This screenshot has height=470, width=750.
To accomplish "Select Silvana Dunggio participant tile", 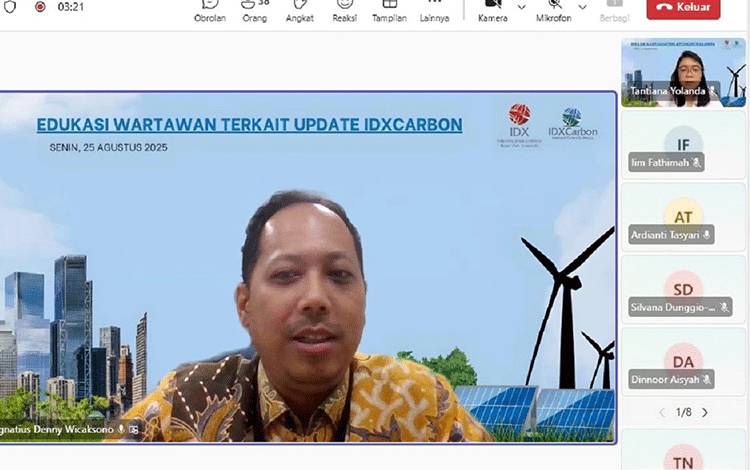I will tap(683, 290).
